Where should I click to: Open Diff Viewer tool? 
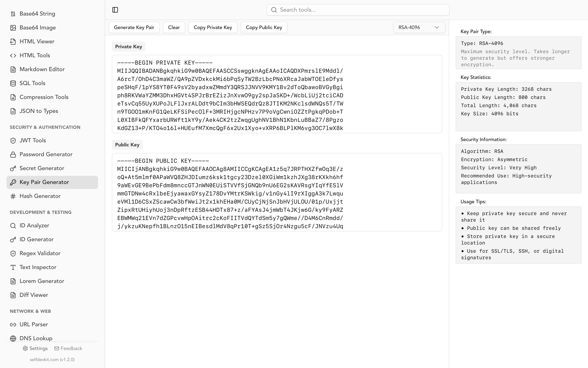pyautogui.click(x=52, y=295)
